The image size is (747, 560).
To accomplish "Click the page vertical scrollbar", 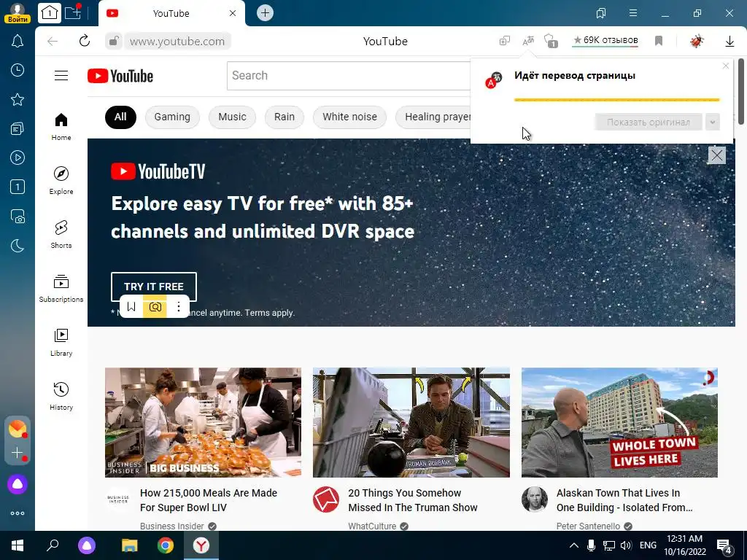I will click(741, 91).
